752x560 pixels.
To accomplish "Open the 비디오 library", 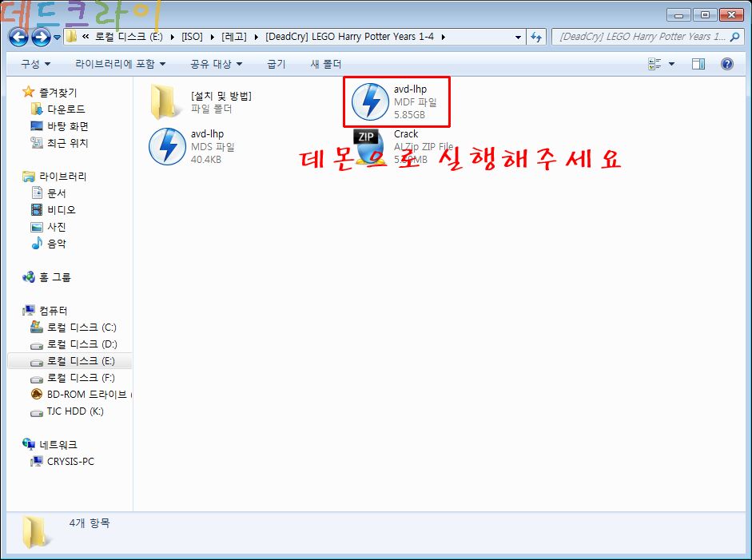I will 54,210.
